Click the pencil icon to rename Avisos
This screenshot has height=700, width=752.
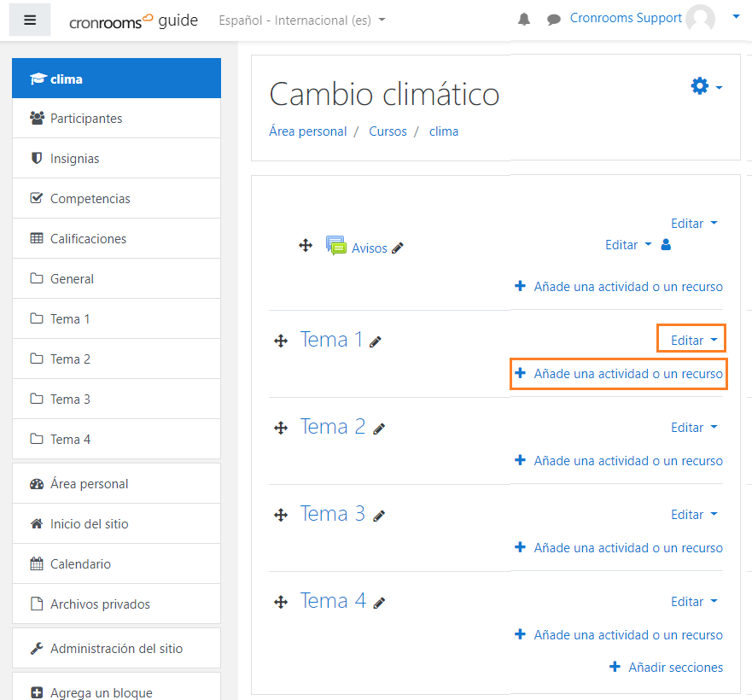coord(398,248)
